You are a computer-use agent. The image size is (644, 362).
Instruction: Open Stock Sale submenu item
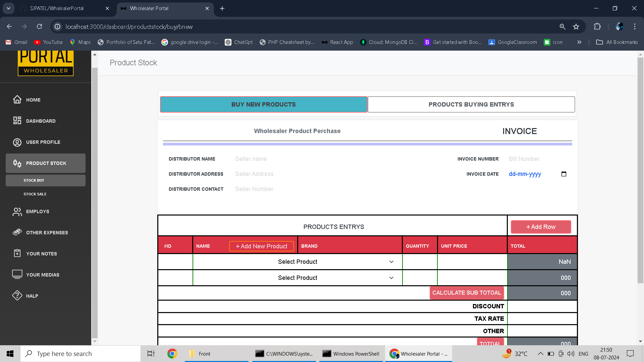click(x=35, y=194)
